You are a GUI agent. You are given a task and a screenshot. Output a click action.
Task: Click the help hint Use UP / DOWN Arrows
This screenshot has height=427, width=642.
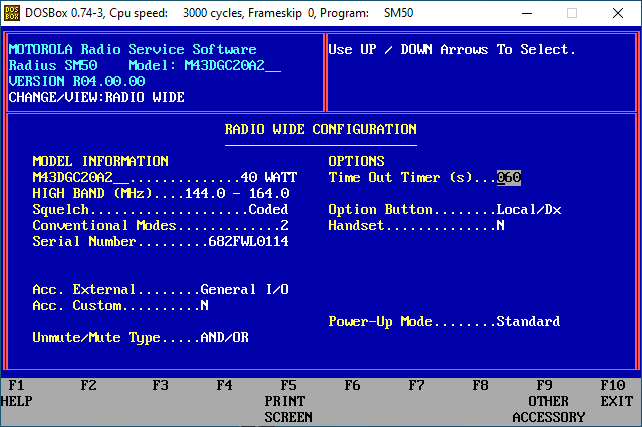click(452, 50)
